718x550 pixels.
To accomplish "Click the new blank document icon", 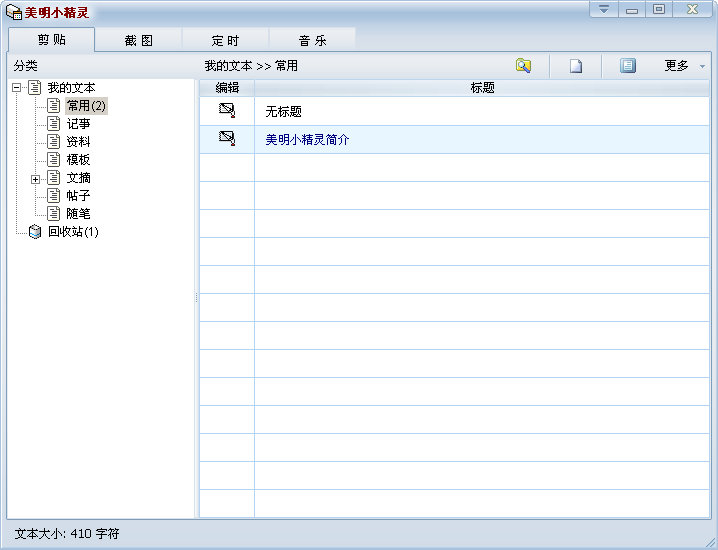I will pos(576,65).
